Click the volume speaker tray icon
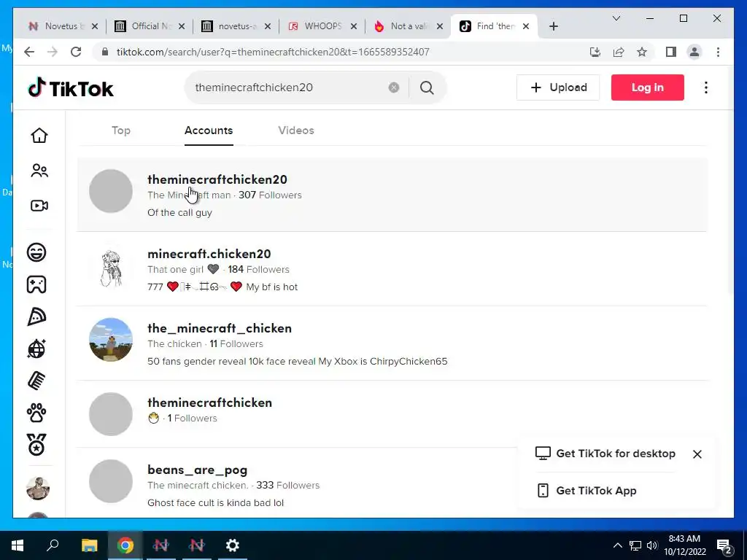Viewport: 747px width, 560px height. [x=651, y=545]
